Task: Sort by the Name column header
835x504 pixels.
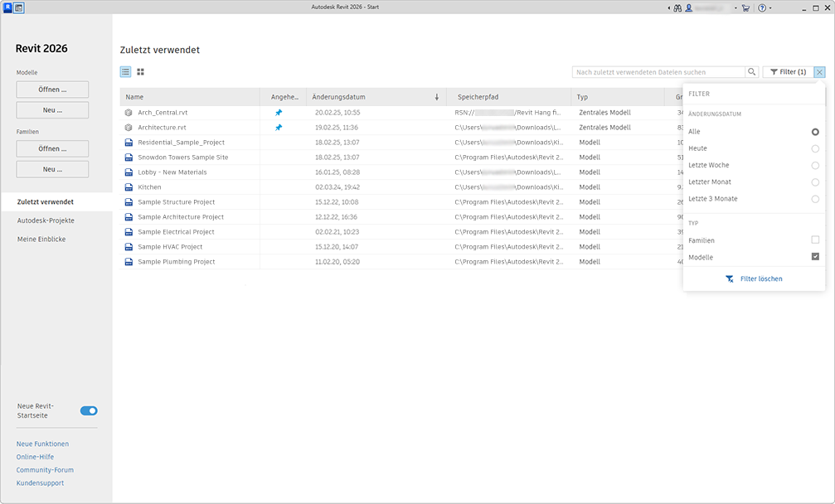Action: pos(190,97)
